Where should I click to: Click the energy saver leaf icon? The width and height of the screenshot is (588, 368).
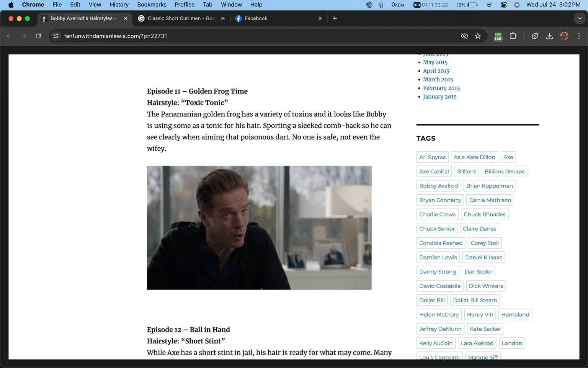pyautogui.click(x=535, y=36)
